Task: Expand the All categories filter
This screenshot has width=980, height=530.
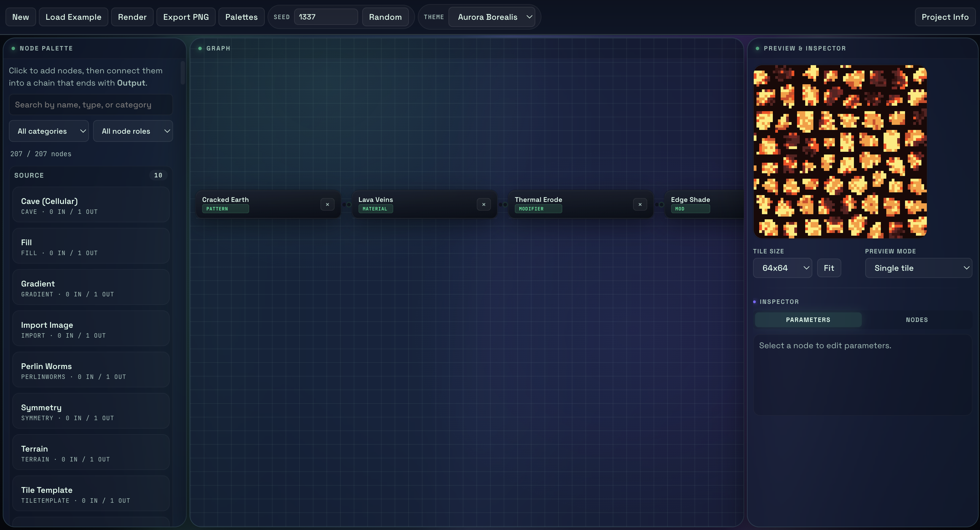Action: (49, 131)
